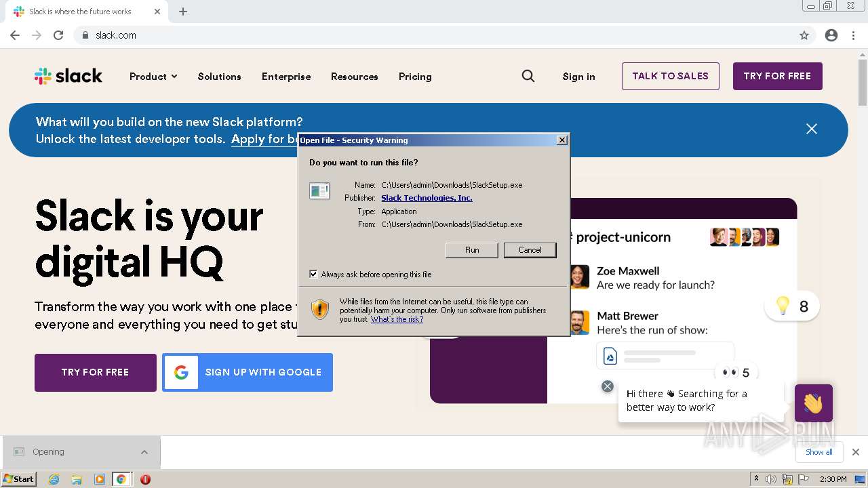Click the action center flag tray icon
The height and width of the screenshot is (488, 868).
[804, 479]
